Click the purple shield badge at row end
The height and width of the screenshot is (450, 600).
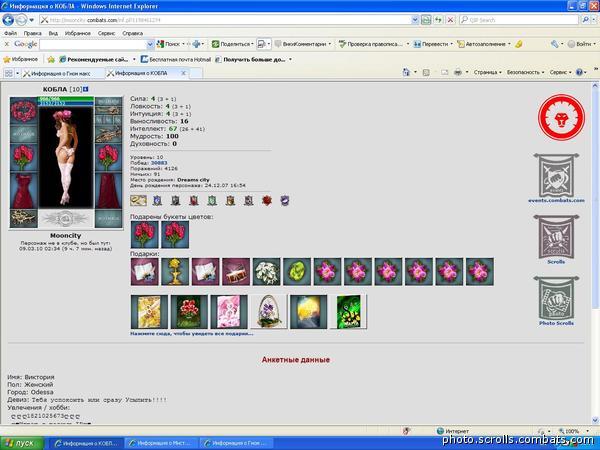[285, 200]
